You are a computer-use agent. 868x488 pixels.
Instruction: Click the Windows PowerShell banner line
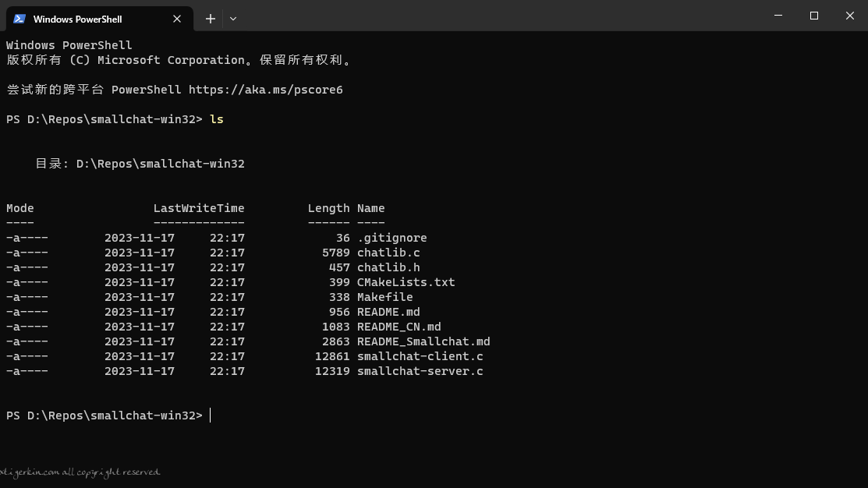coord(69,45)
